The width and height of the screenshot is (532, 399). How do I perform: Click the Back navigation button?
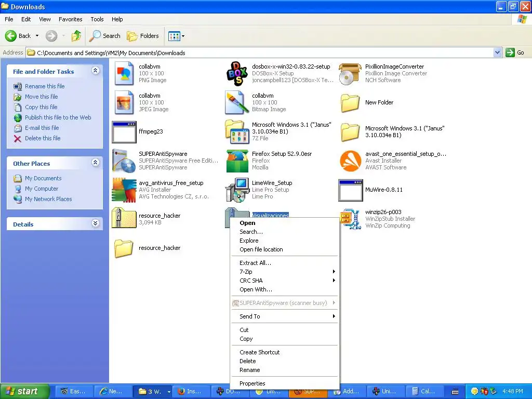pos(18,36)
